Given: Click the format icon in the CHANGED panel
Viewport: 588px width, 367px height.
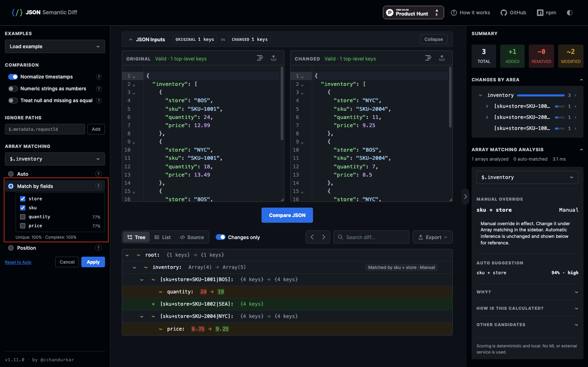Looking at the screenshot, I should coord(428,58).
